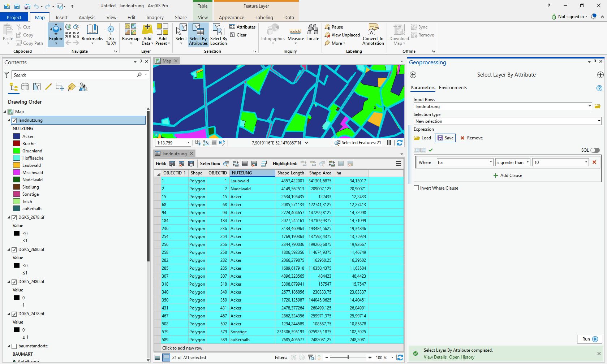Open the map scale 1:13.759 dropdown
The height and width of the screenshot is (364, 607).
(188, 143)
